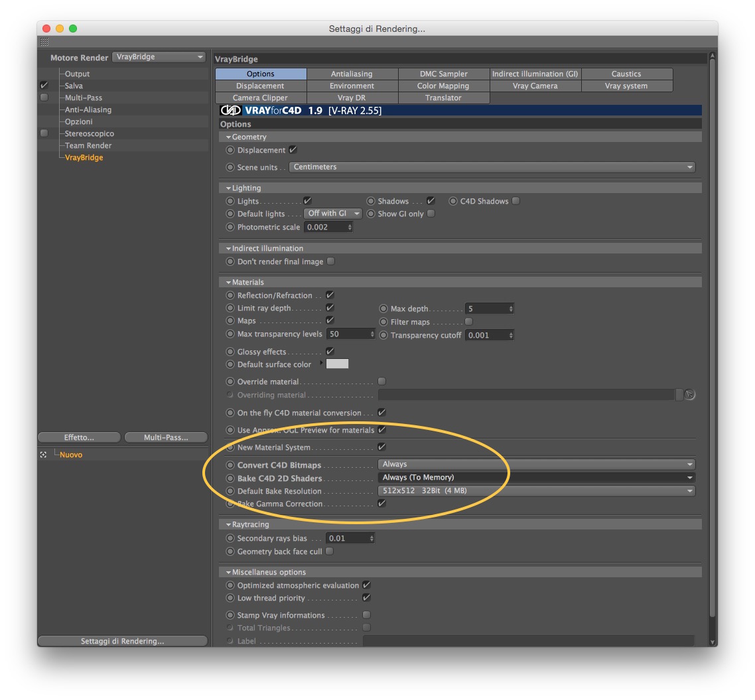
Task: Click the Secondary rays bias field
Action: 347,538
